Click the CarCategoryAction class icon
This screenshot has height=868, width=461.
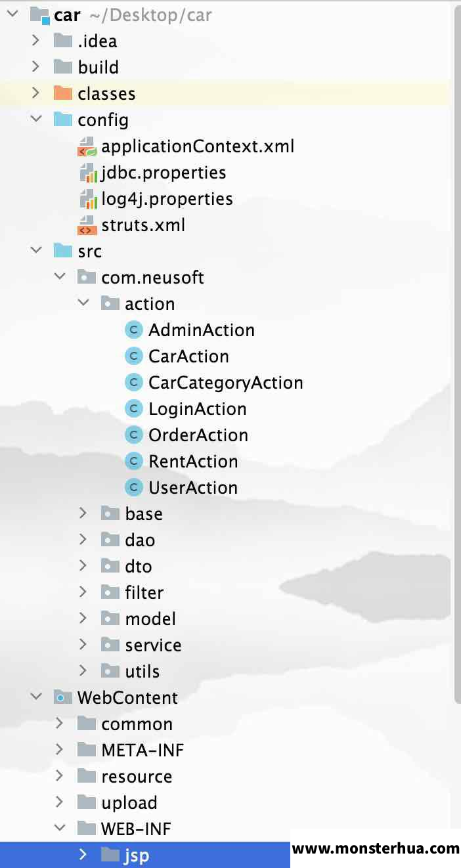point(134,382)
